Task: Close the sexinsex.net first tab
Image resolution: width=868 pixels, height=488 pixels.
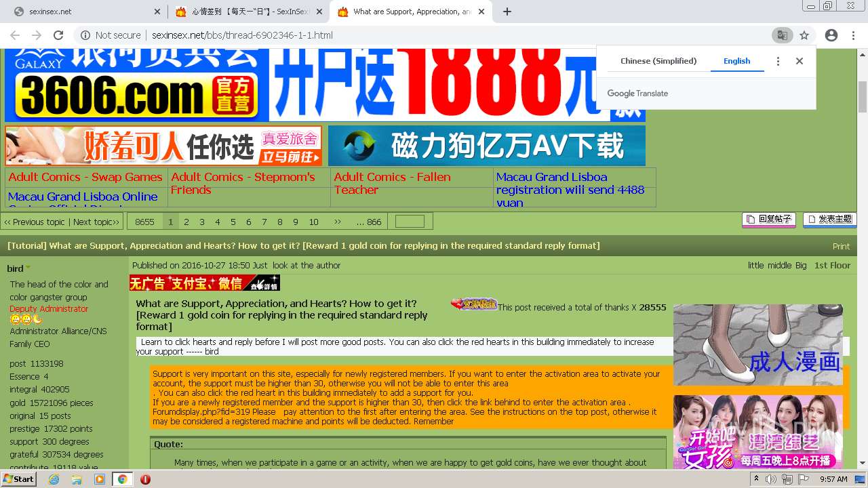Action: pyautogui.click(x=157, y=12)
